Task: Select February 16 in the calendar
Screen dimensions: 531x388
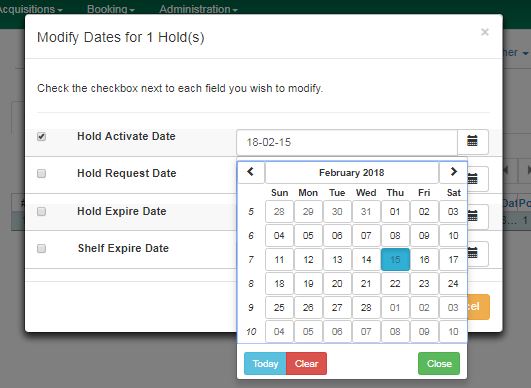Action: (424, 260)
